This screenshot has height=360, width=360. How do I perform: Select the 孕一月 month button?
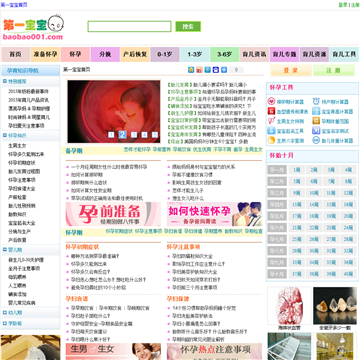[277, 170]
